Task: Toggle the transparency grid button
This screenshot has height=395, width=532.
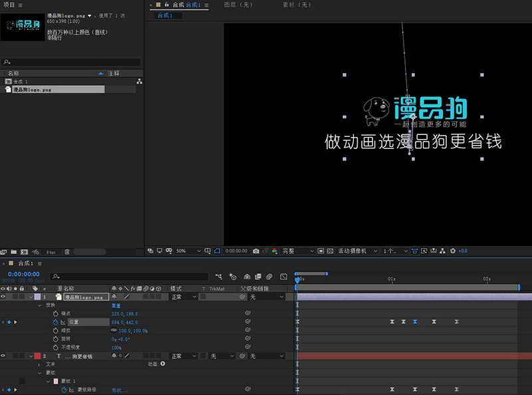Action: pos(330,251)
